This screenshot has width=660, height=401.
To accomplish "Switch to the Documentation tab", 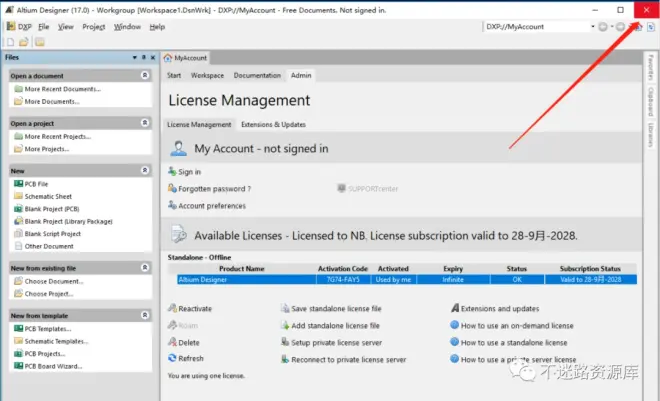I will click(x=257, y=75).
